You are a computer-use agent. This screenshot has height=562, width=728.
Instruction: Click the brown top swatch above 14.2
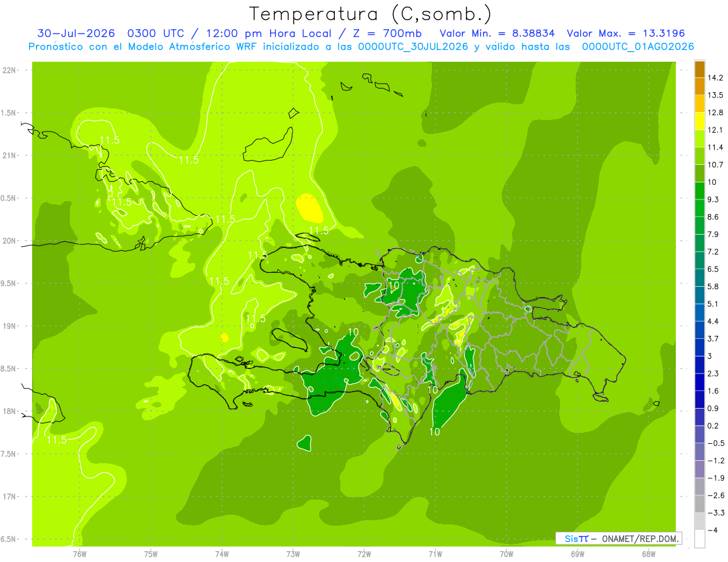pyautogui.click(x=699, y=69)
